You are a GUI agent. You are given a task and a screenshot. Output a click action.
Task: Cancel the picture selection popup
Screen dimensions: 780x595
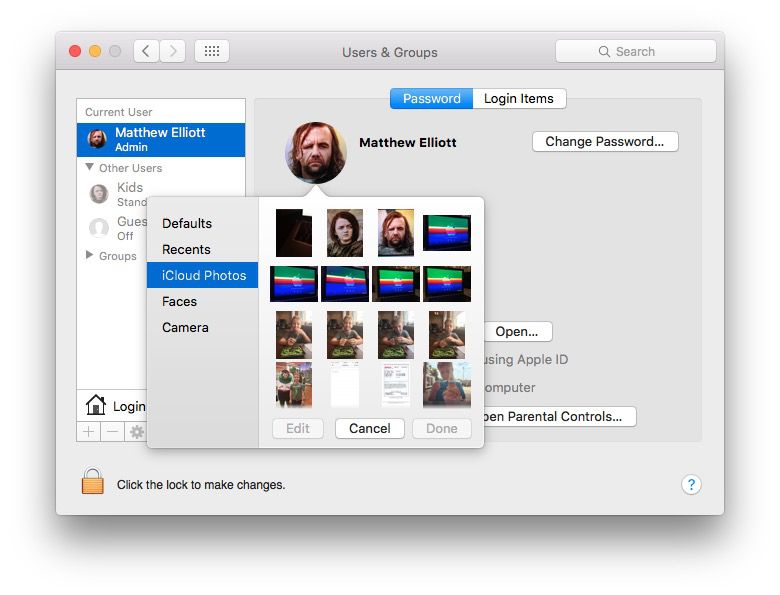[369, 428]
